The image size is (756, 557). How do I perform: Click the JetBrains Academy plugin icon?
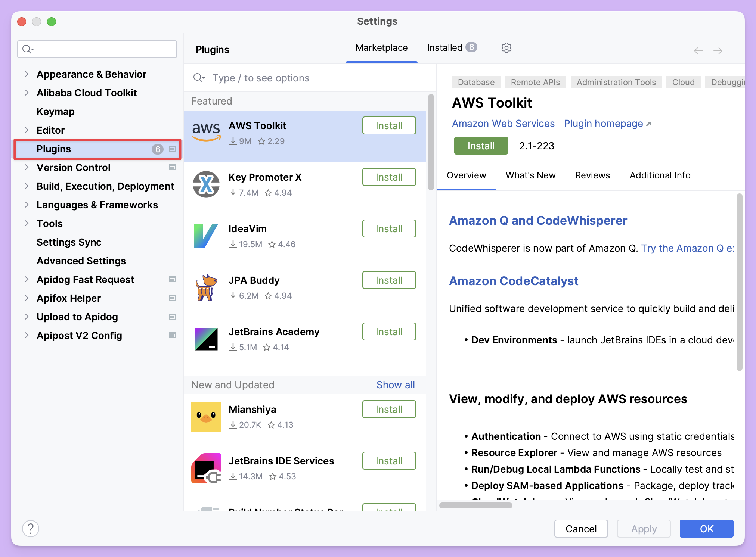(x=206, y=339)
